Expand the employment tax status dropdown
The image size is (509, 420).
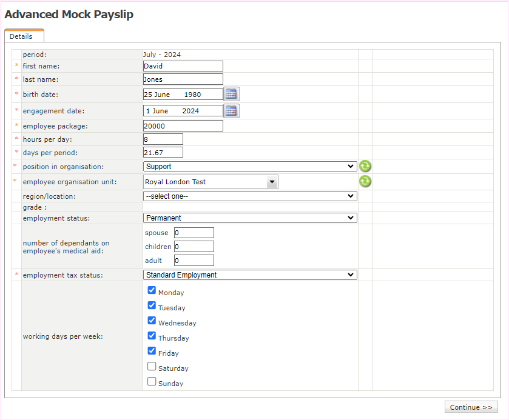pyautogui.click(x=249, y=275)
